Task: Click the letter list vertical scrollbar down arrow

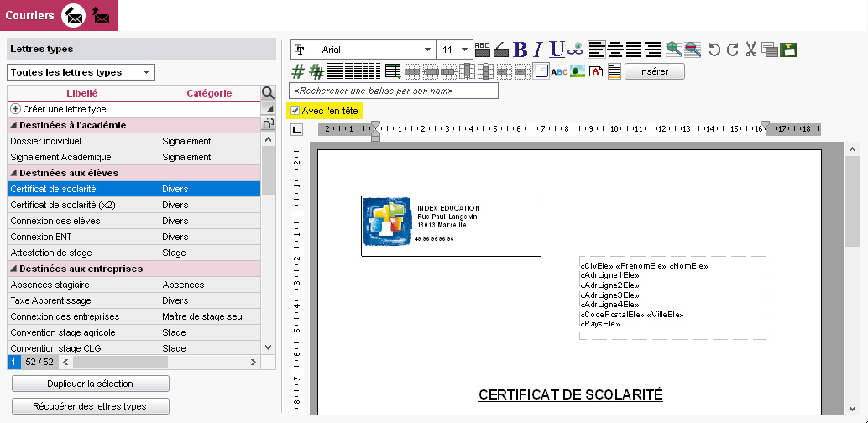Action: (268, 347)
